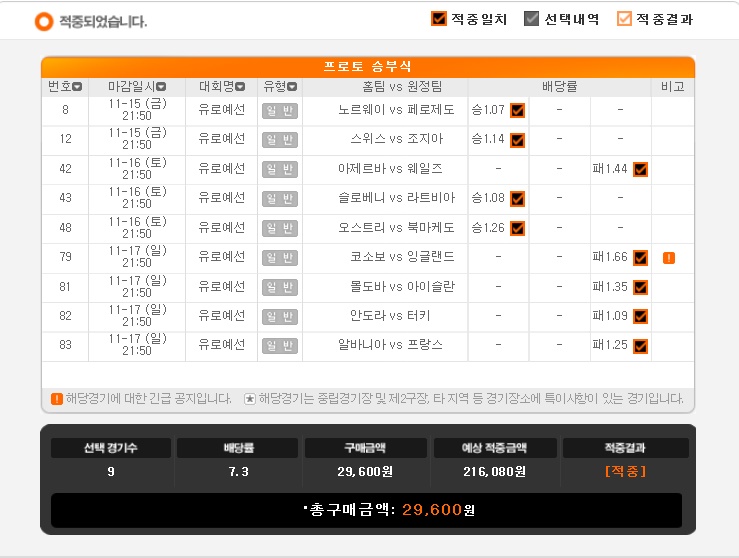Viewport: 739px width, 558px height.
Task: Toggle the 적중결과 legend checkbox
Action: 624,18
